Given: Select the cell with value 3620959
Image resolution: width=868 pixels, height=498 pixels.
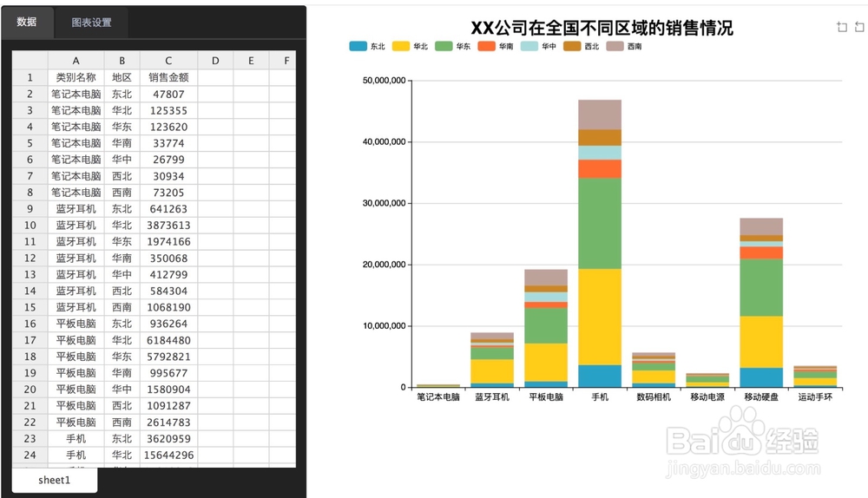Looking at the screenshot, I should click(x=168, y=439).
